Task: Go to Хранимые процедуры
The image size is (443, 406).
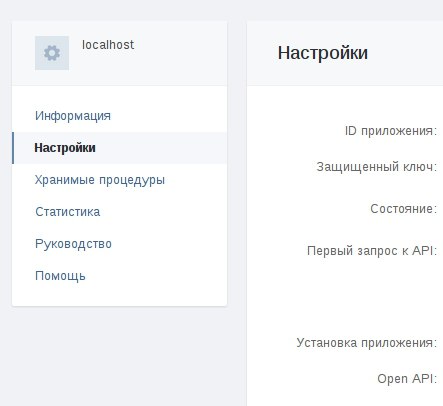Action: [x=100, y=180]
